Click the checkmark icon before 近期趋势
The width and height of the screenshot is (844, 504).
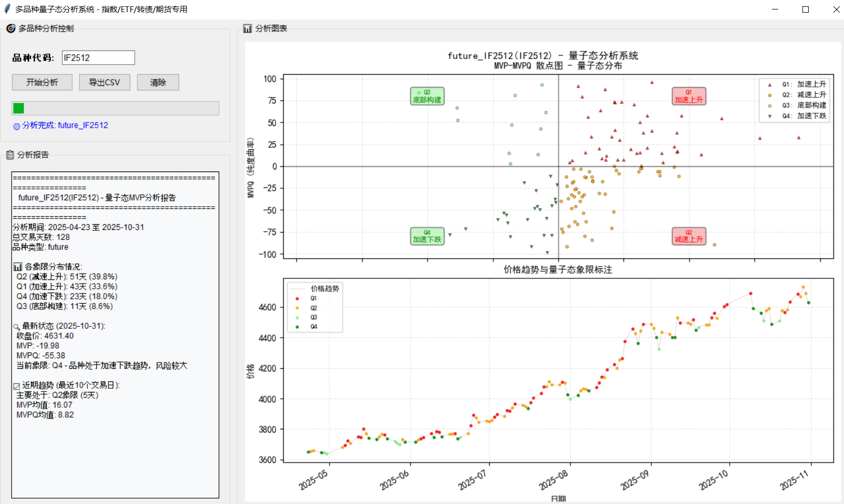point(17,386)
